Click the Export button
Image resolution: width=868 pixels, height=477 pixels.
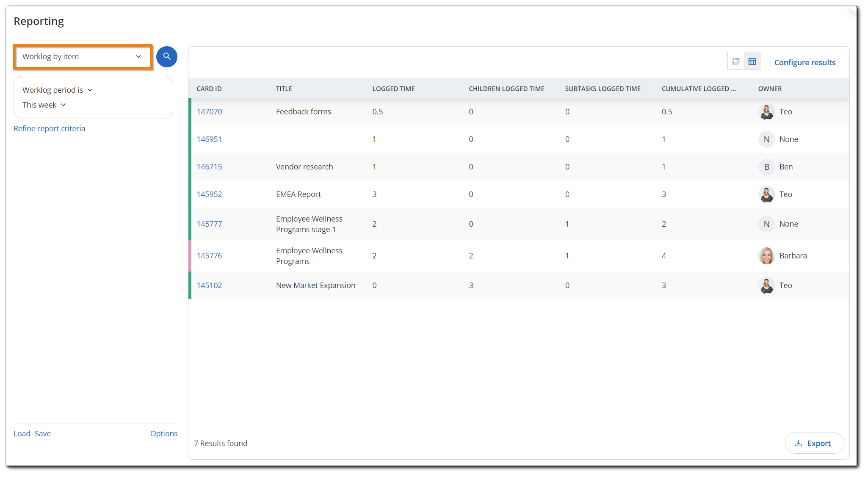coord(814,443)
